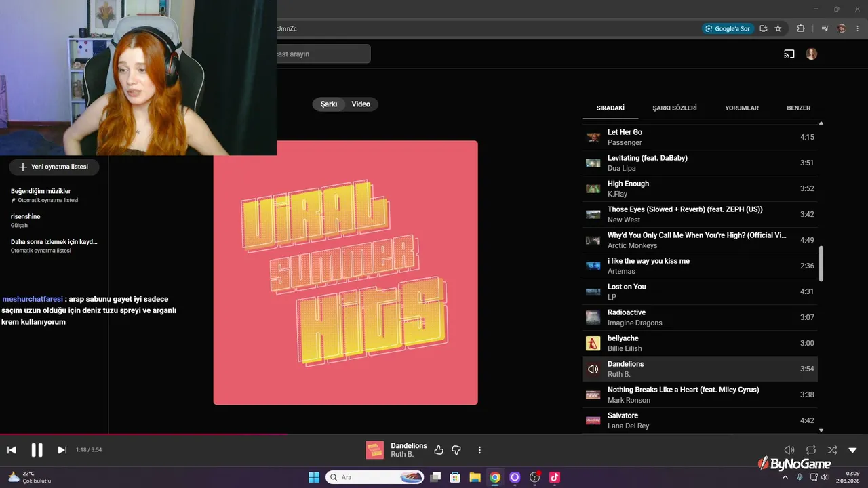Open the Beğendiğim müzikler playlist
868x488 pixels.
coord(54,195)
